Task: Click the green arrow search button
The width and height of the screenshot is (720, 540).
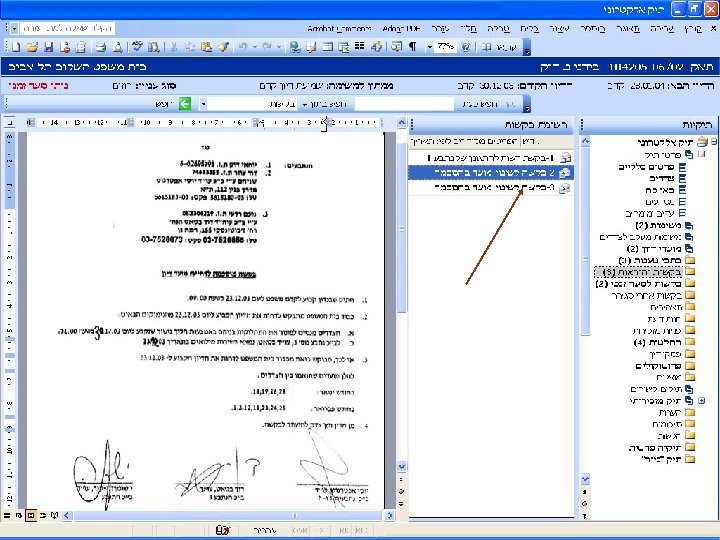Action: point(185,104)
